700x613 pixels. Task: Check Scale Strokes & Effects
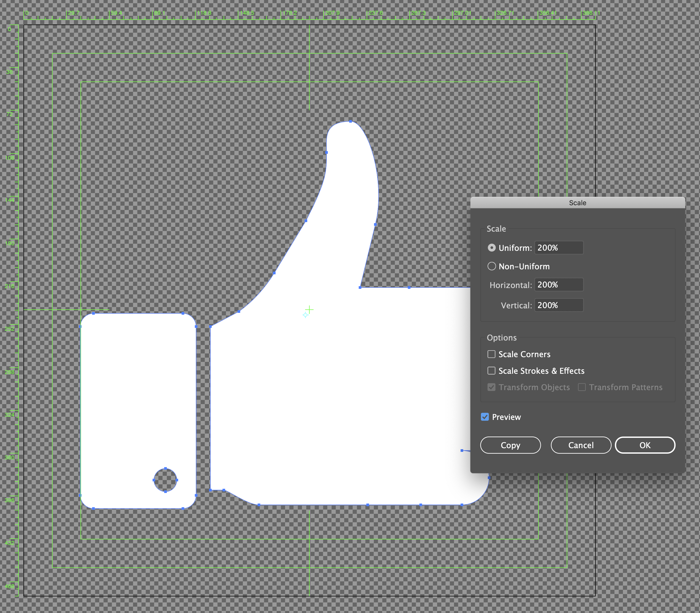coord(491,371)
